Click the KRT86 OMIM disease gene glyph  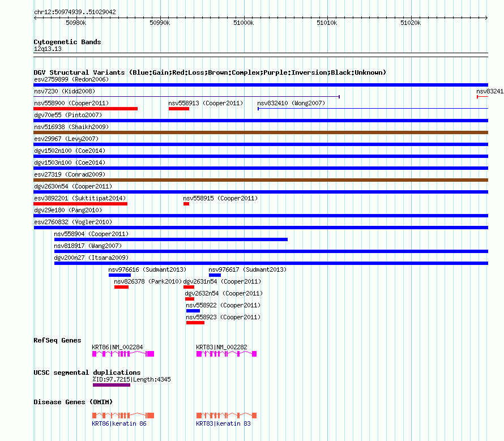[123, 416]
